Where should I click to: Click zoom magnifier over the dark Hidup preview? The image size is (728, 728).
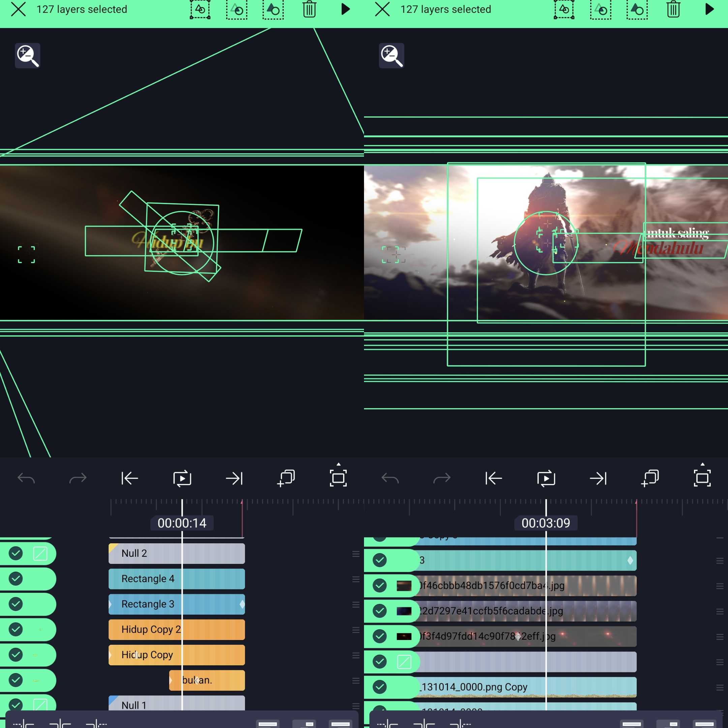point(28,56)
